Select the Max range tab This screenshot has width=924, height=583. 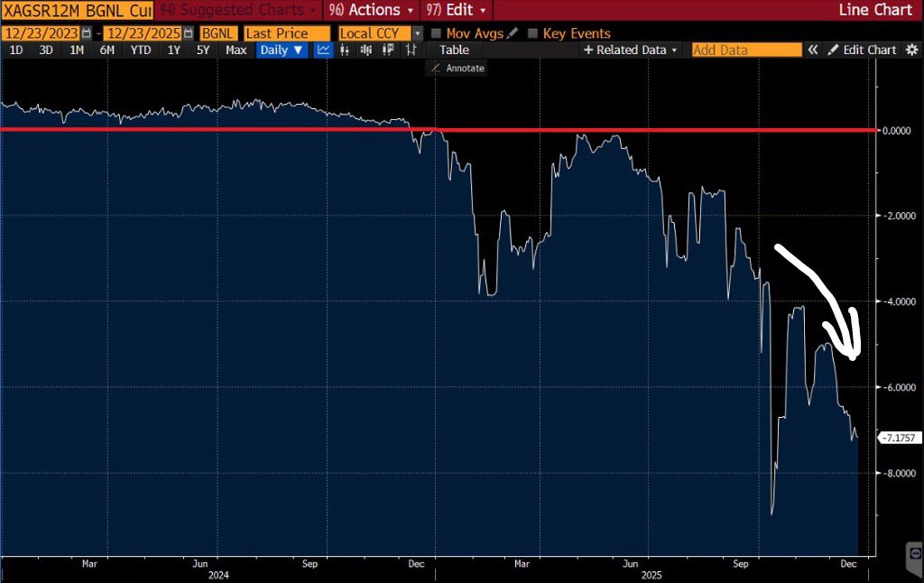pyautogui.click(x=236, y=51)
